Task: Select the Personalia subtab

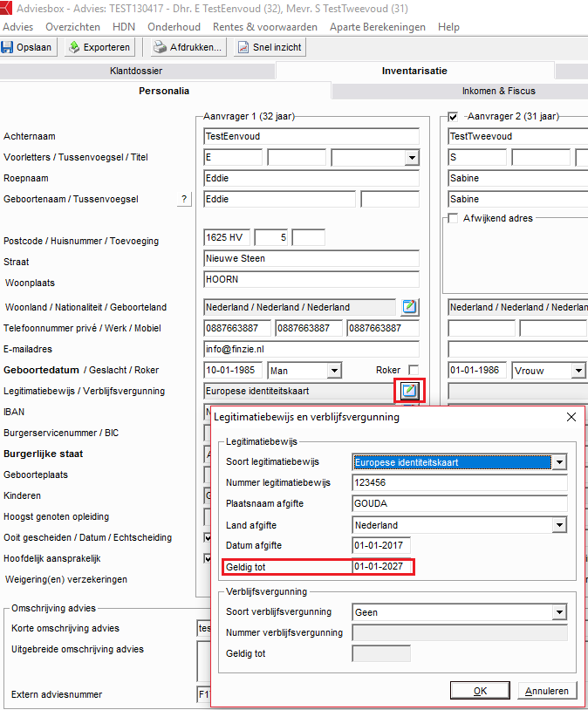Action: [164, 91]
